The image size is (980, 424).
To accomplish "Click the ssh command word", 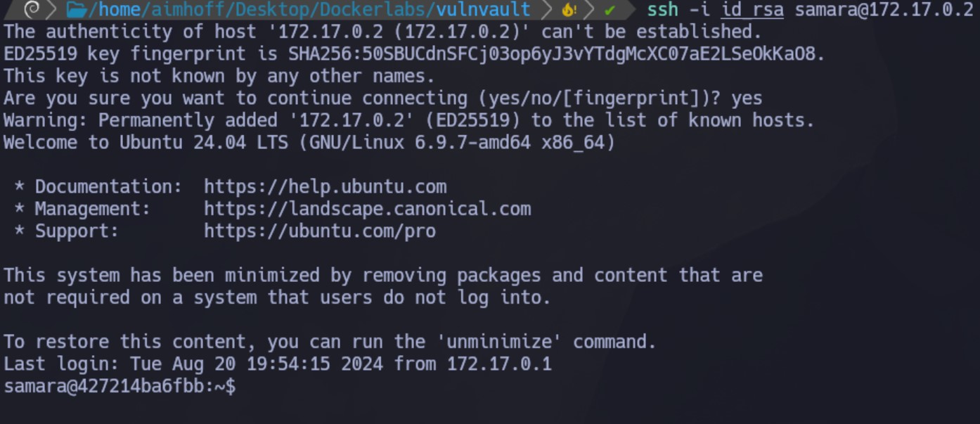I will 662,10.
